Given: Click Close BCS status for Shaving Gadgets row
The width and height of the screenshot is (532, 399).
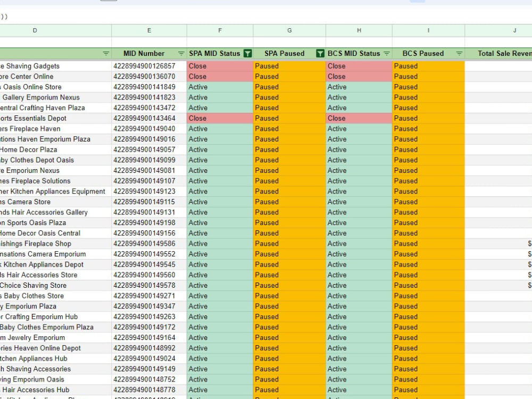Looking at the screenshot, I should click(x=359, y=66).
